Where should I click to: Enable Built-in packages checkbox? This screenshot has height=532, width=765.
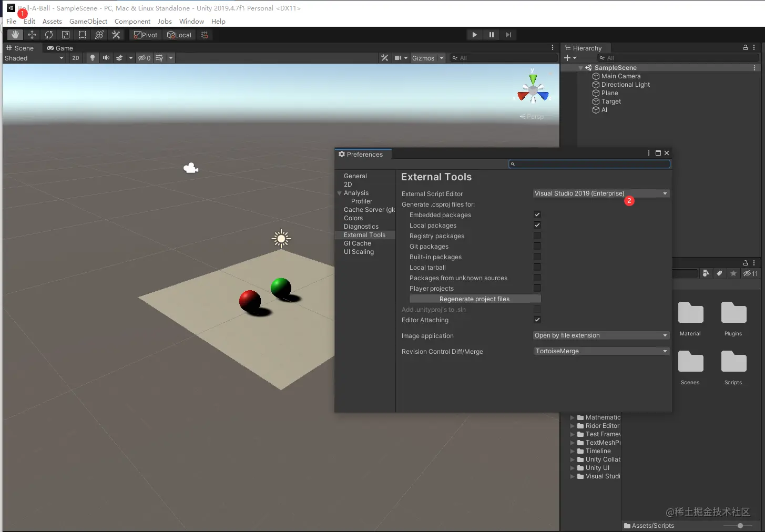537,257
